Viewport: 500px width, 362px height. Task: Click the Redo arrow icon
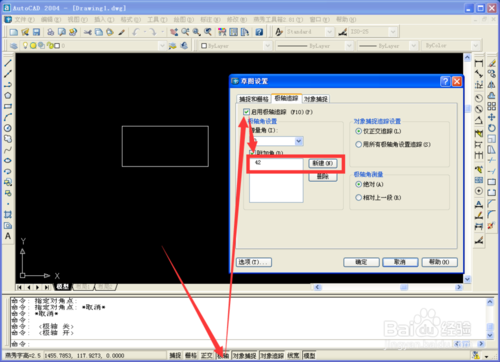click(x=153, y=32)
